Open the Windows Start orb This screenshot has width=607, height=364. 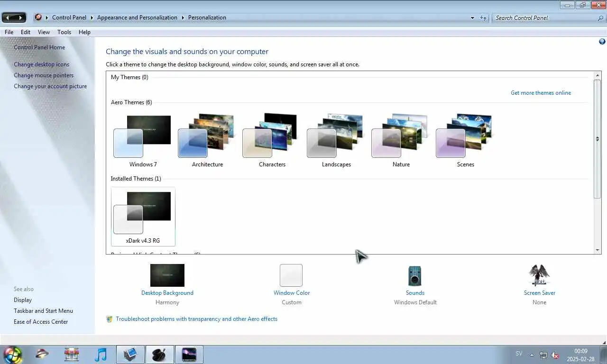tap(13, 355)
